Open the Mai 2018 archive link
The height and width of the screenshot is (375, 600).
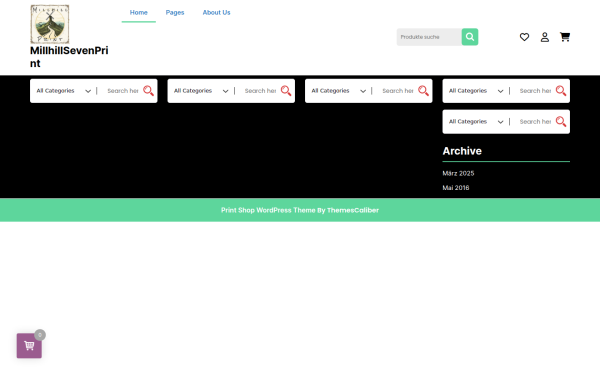[x=456, y=188]
